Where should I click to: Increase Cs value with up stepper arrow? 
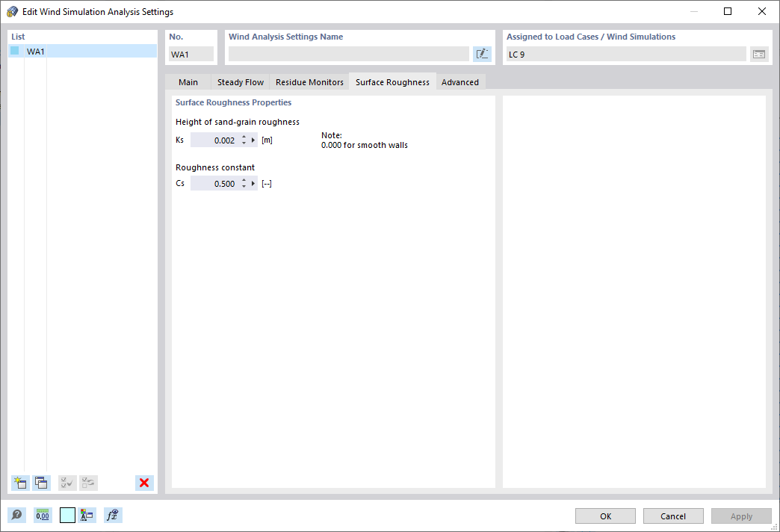pos(244,181)
